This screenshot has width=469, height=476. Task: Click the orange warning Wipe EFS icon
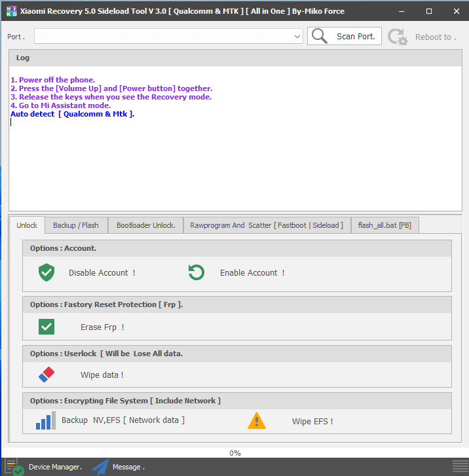(x=257, y=420)
